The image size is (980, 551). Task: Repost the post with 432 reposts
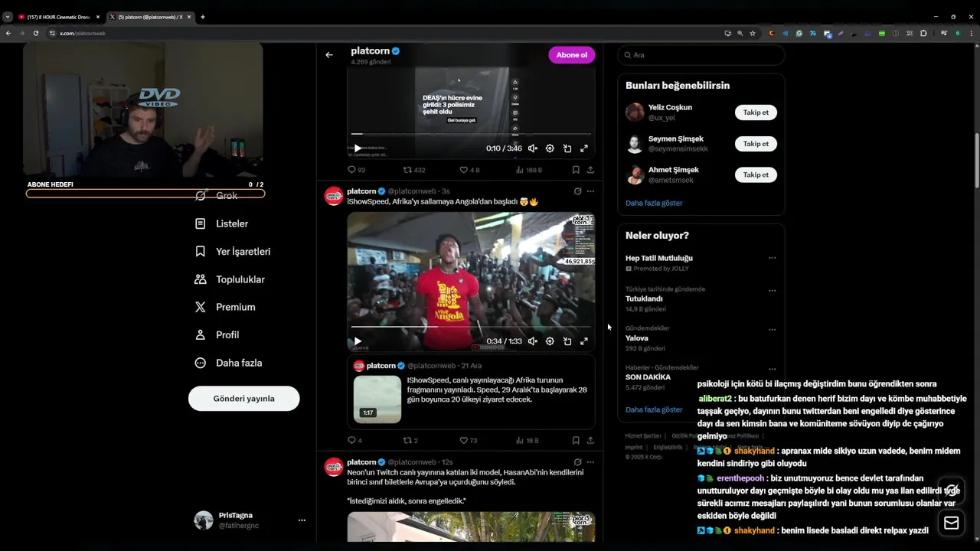tap(414, 170)
